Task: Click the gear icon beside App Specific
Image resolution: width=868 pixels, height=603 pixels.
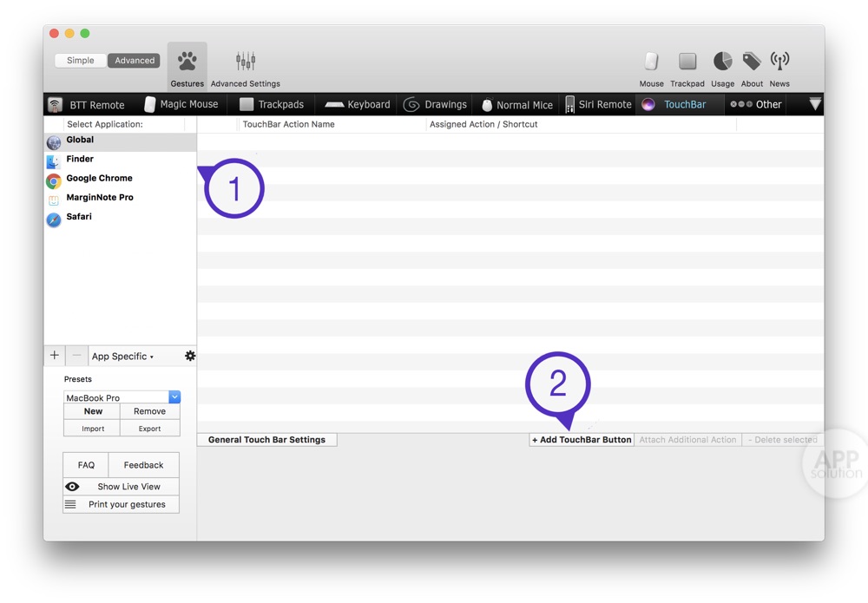Action: [x=190, y=356]
